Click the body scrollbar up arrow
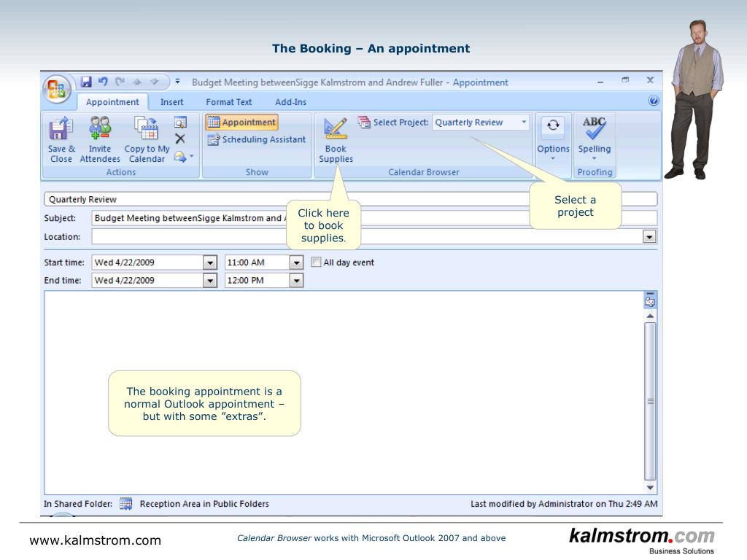Image resolution: width=747 pixels, height=560 pixels. 650,316
